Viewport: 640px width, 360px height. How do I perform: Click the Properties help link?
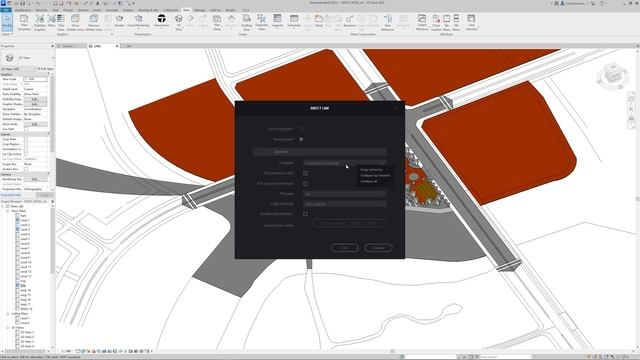point(11,195)
